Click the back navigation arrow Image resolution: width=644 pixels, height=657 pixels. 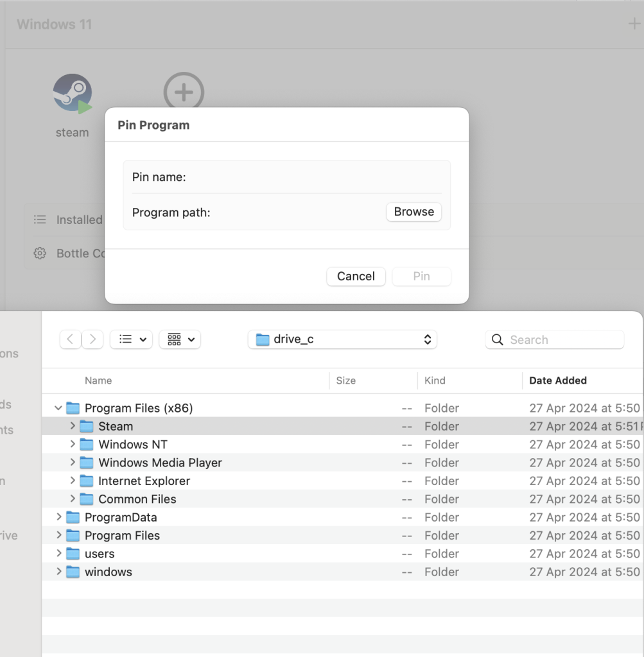(x=71, y=339)
